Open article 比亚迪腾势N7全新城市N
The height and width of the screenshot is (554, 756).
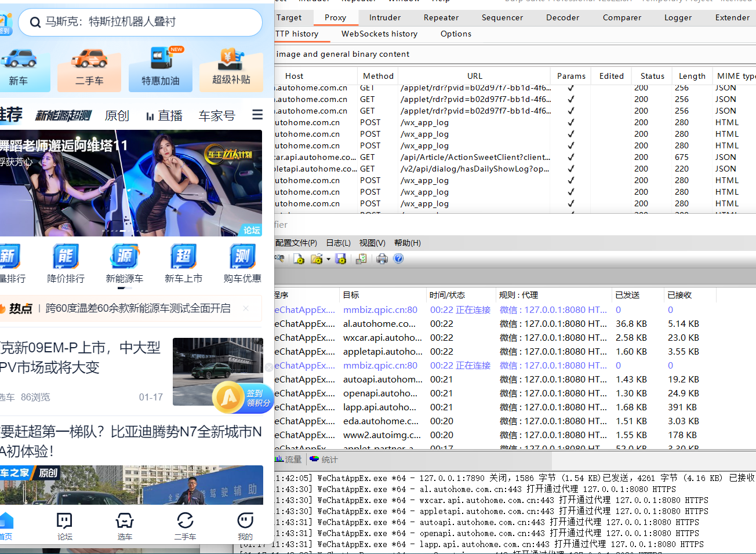click(x=131, y=440)
